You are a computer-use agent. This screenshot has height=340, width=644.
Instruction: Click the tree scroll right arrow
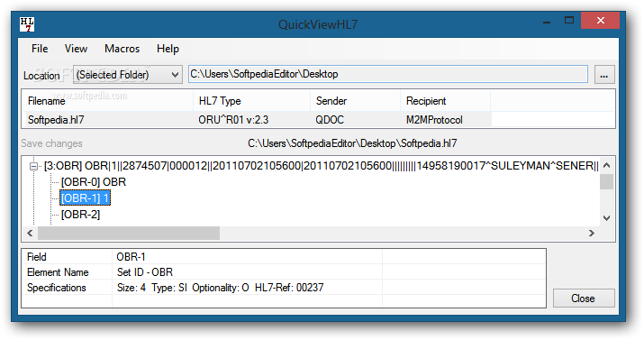592,233
